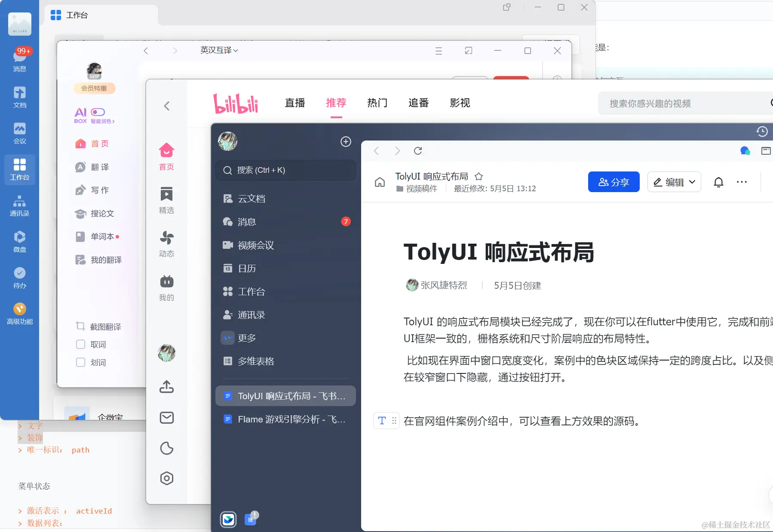Click the Feishu document home icon
The width and height of the screenshot is (773, 532).
pos(380,182)
